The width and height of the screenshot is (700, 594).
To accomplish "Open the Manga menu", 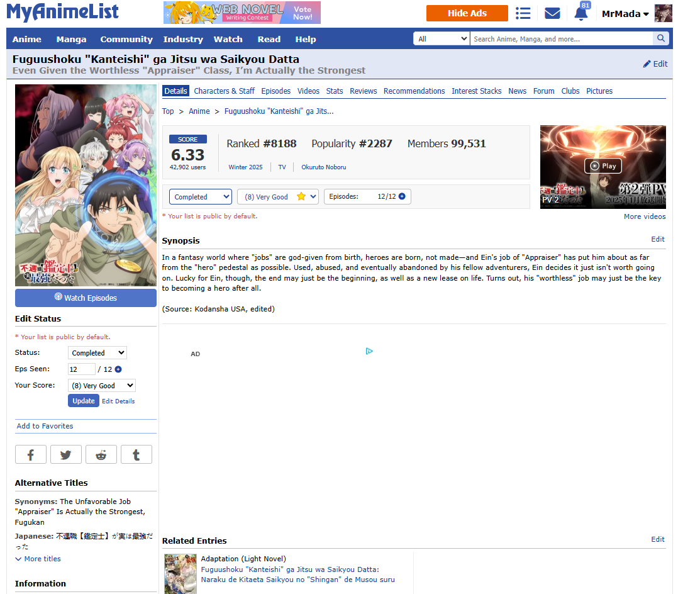I will tap(72, 39).
